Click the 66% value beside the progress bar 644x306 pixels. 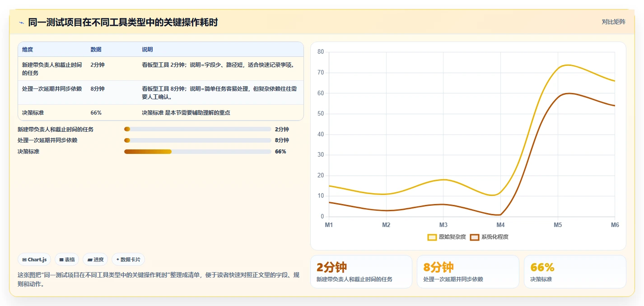[x=280, y=152]
